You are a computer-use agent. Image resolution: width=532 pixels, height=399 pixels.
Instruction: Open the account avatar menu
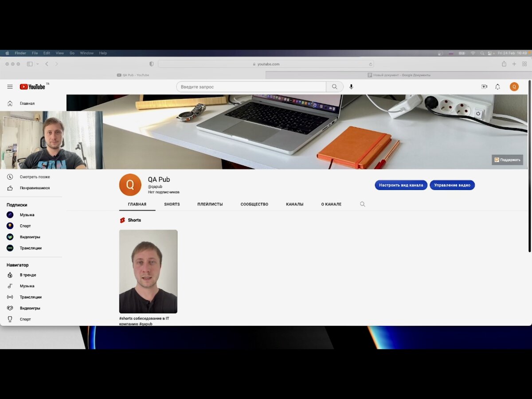514,87
